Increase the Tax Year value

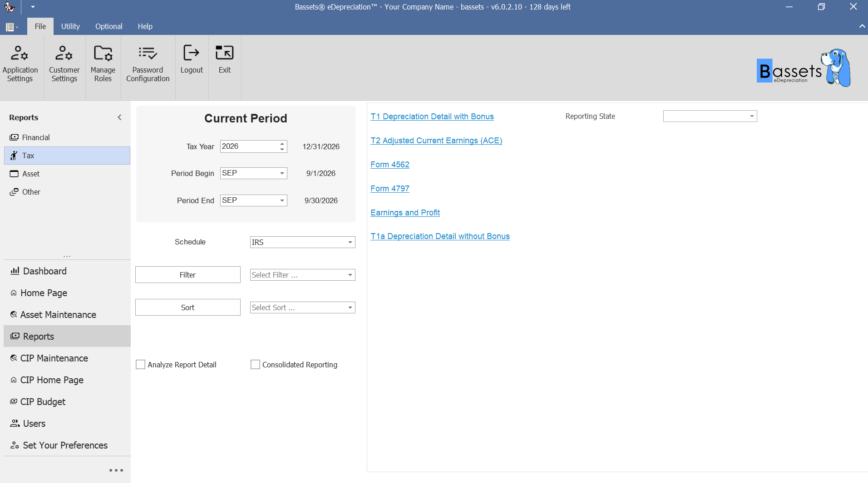click(282, 144)
